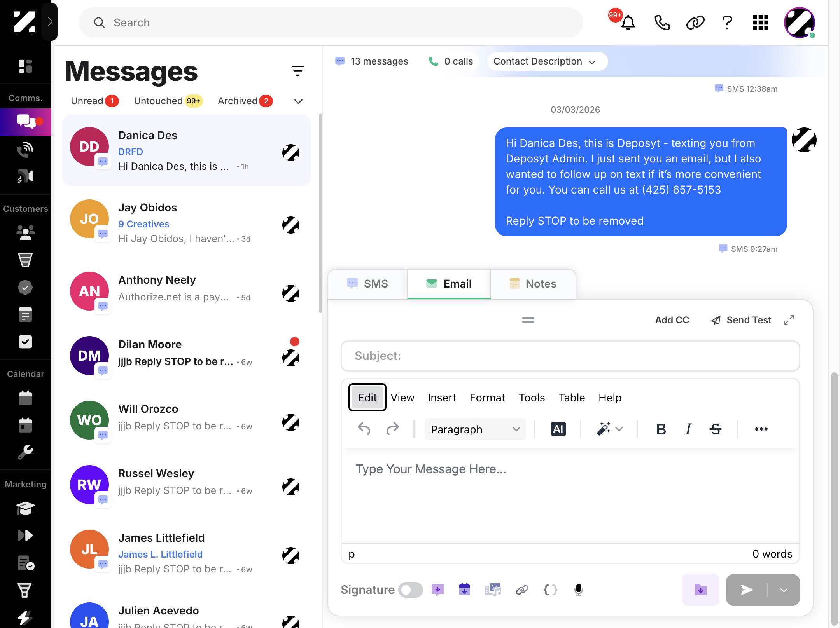Click Add CC
This screenshot has height=628, width=840.
click(672, 320)
